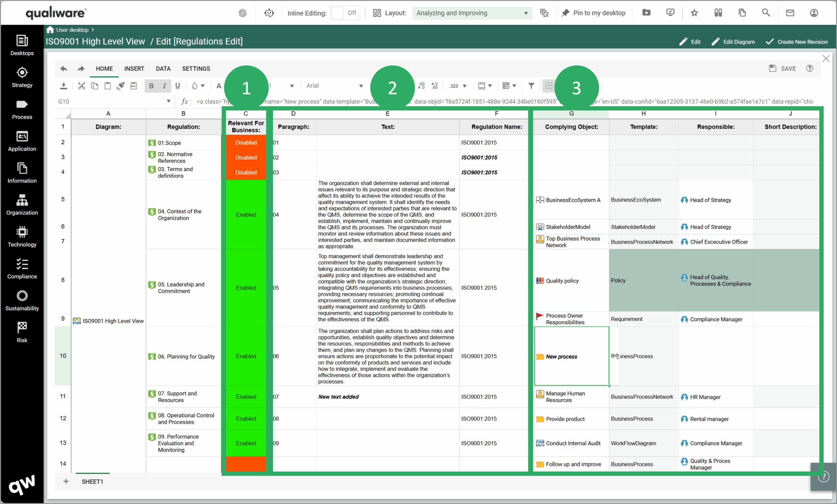This screenshot has width=837, height=504.
Task: Toggle Bold formatting button
Action: tap(151, 86)
